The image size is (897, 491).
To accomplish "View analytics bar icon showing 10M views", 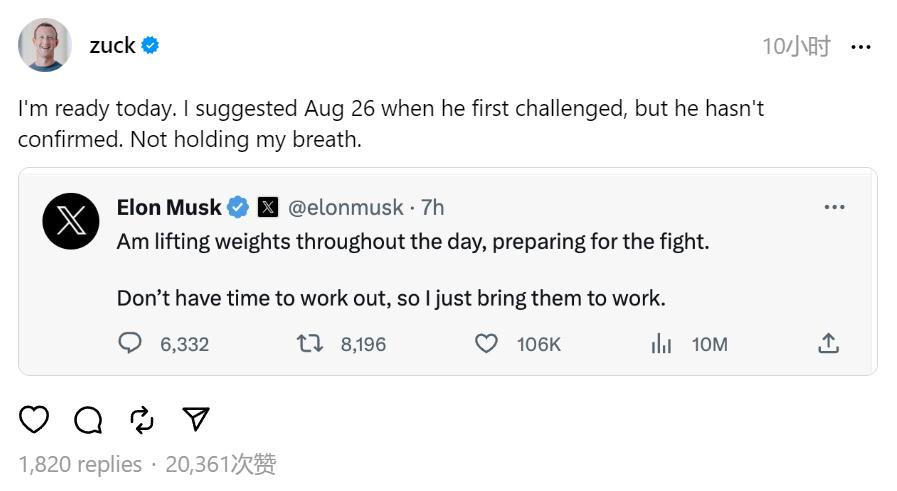I will tap(661, 343).
